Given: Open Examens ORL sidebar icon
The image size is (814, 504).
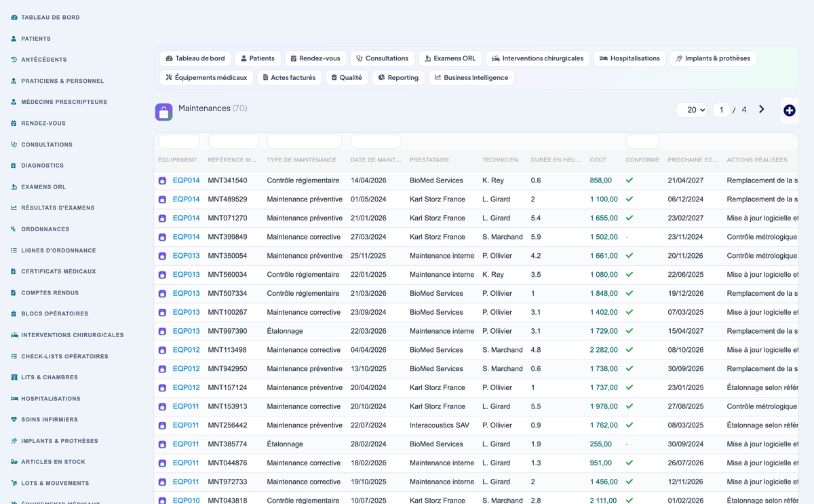Looking at the screenshot, I should [x=14, y=187].
